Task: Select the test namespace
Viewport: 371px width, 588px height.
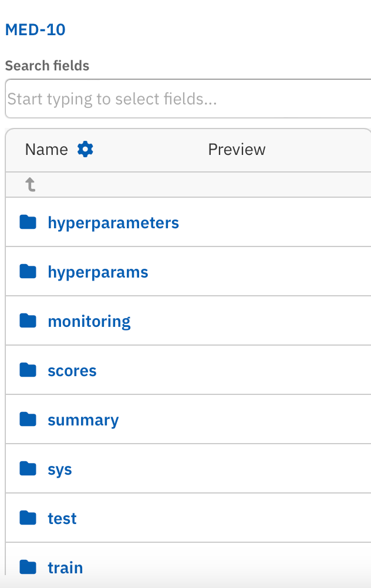Action: pyautogui.click(x=62, y=519)
